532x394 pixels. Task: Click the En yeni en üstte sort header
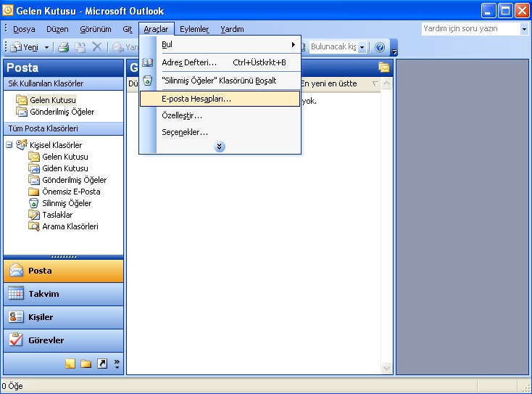pyautogui.click(x=328, y=83)
